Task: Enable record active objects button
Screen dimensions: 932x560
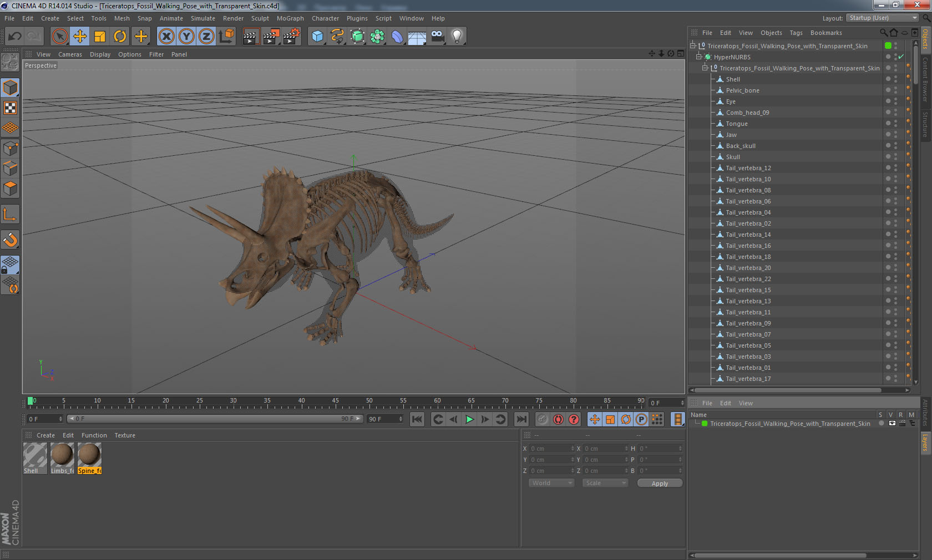Action: coord(543,419)
